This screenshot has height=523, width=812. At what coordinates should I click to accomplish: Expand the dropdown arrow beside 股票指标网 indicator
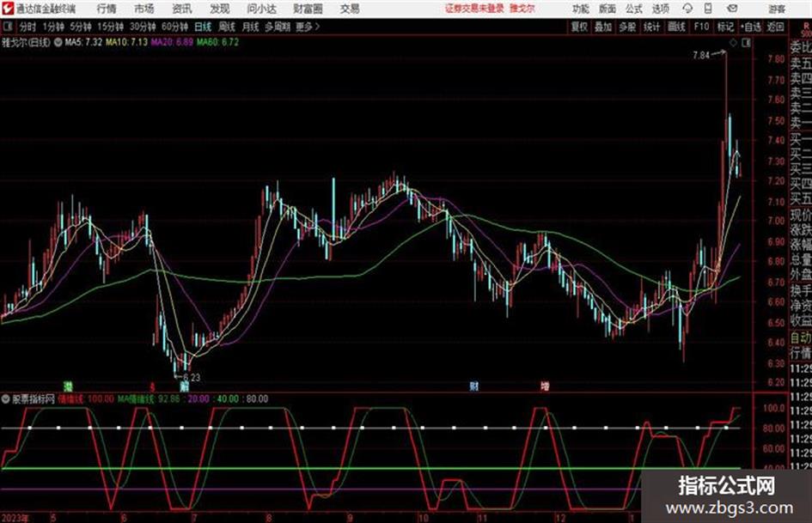[6, 399]
